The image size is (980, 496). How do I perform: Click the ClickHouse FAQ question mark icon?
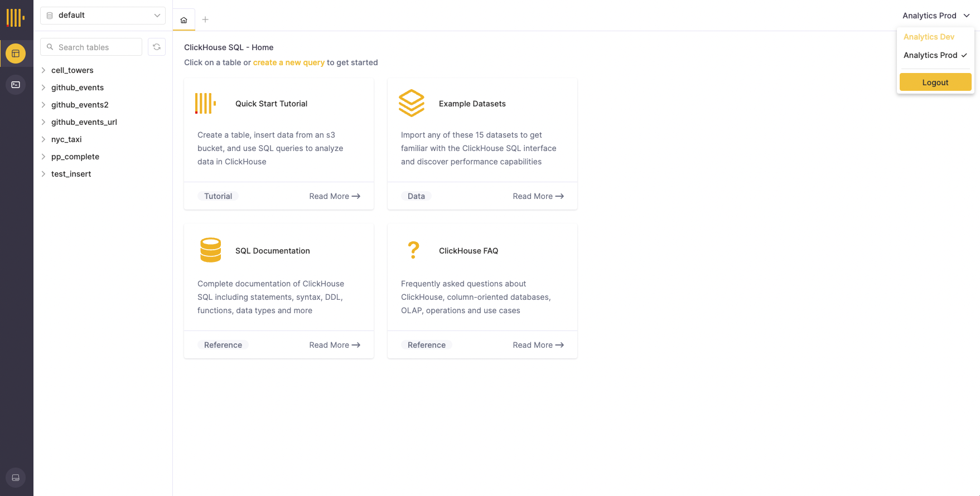coord(413,250)
